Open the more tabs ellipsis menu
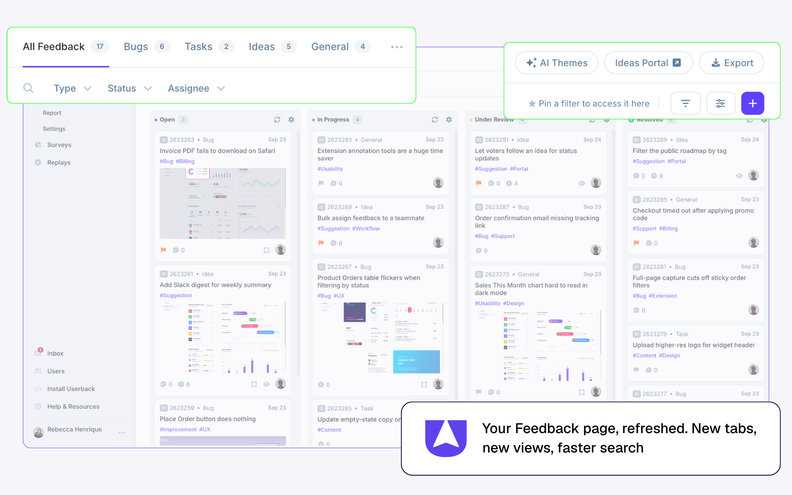The image size is (792, 495). (x=397, y=47)
